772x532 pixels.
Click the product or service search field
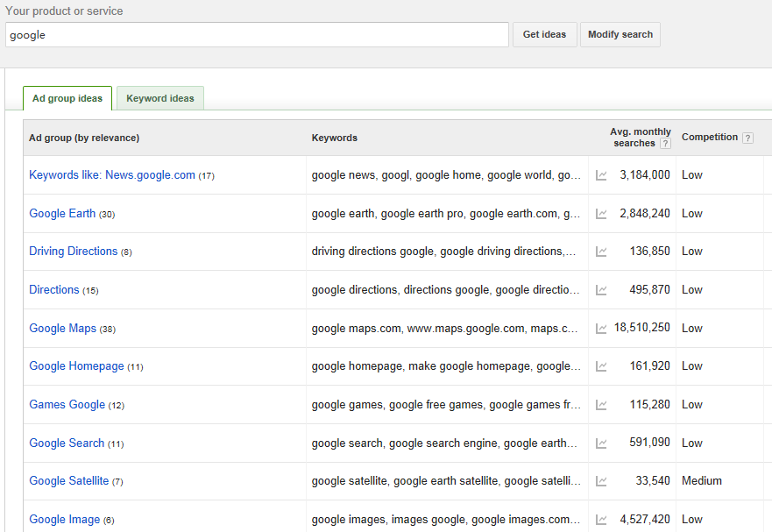257,35
